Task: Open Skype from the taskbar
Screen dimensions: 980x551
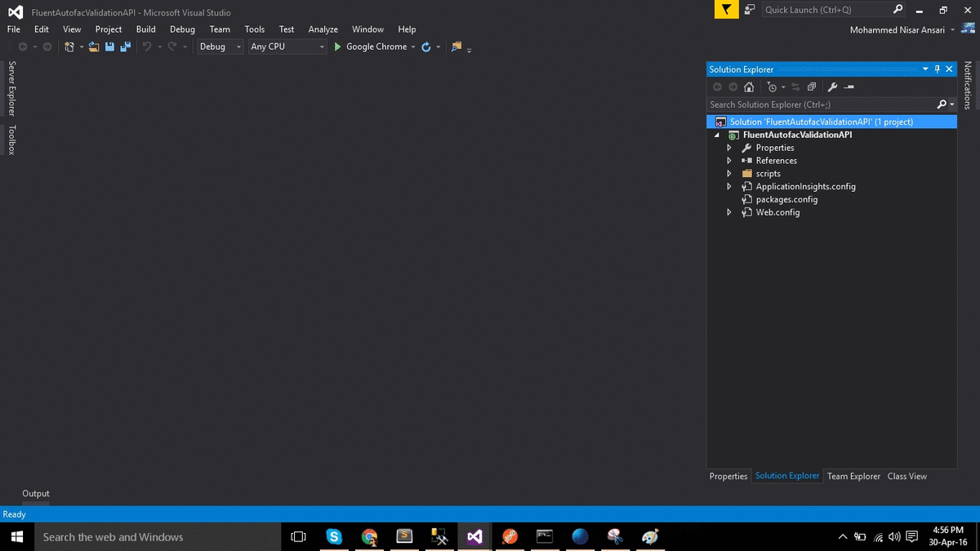Action: [334, 536]
